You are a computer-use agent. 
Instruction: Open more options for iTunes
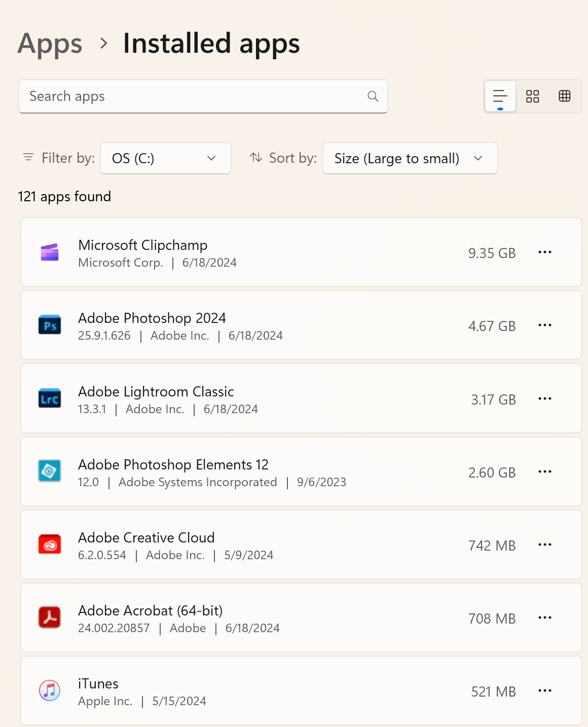pos(545,691)
